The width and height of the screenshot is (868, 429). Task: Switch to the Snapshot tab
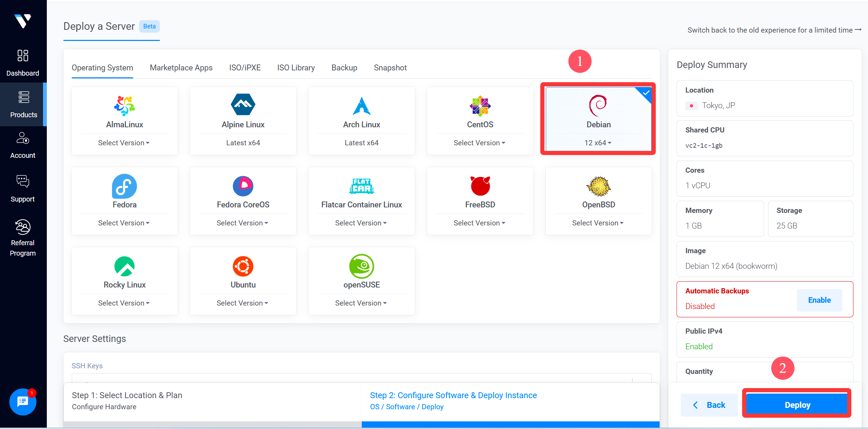[390, 68]
